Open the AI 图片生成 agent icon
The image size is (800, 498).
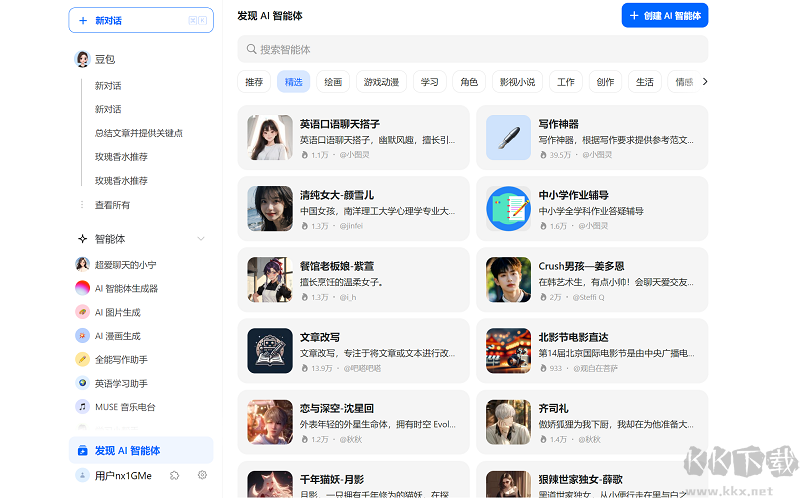pos(83,312)
